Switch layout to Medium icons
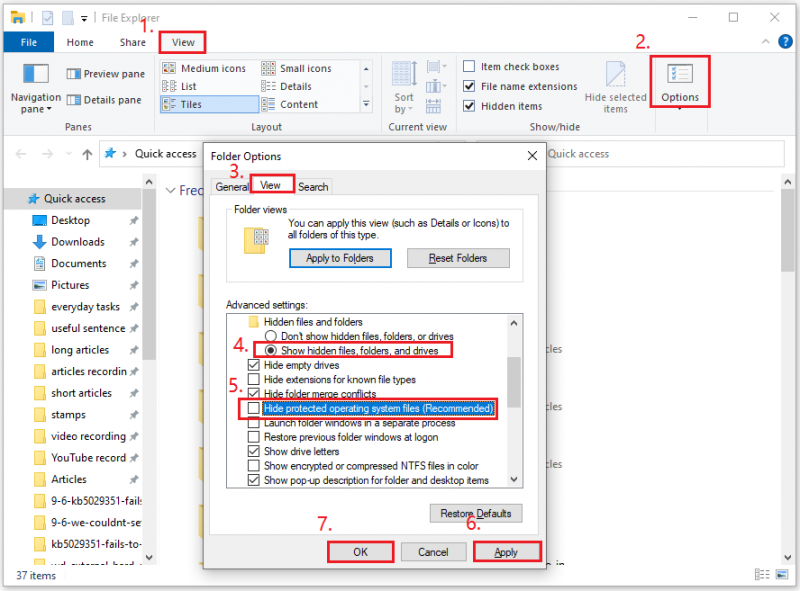800x591 pixels. (204, 68)
